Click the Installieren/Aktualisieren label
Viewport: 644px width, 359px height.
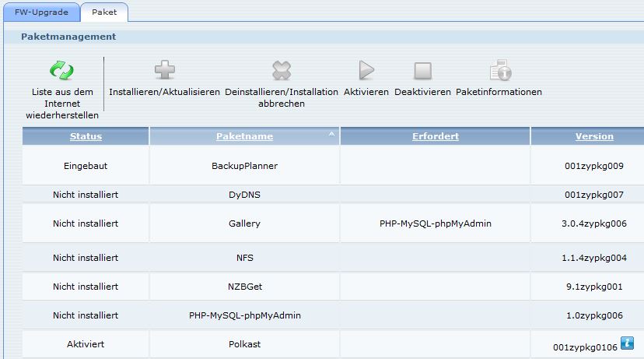pyautogui.click(x=165, y=92)
